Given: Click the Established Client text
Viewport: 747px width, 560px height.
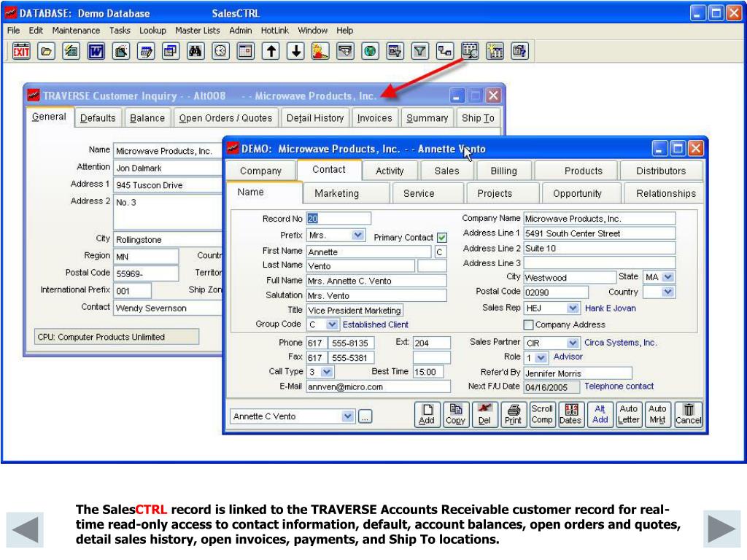Looking at the screenshot, I should tap(376, 324).
